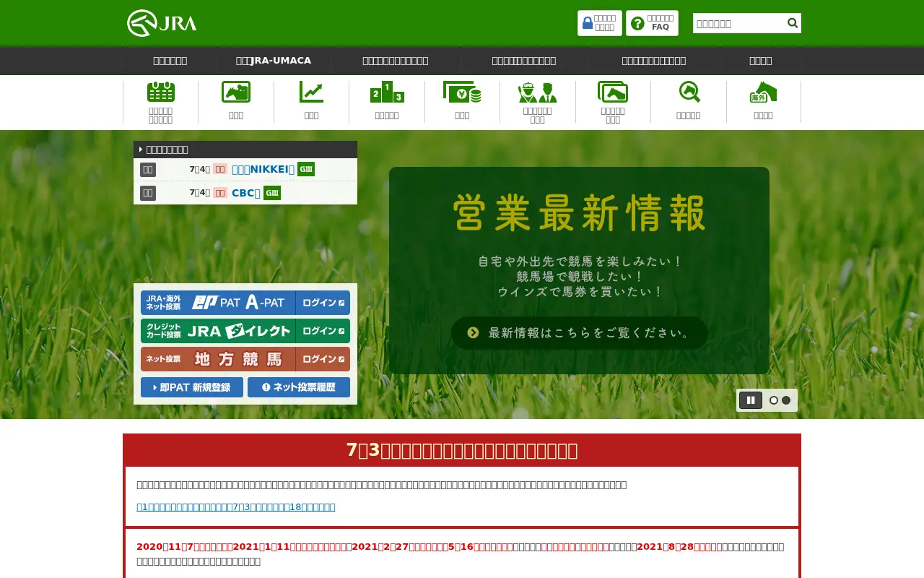Open the CBC race link
Screen dimensions: 924x578
tap(246, 193)
